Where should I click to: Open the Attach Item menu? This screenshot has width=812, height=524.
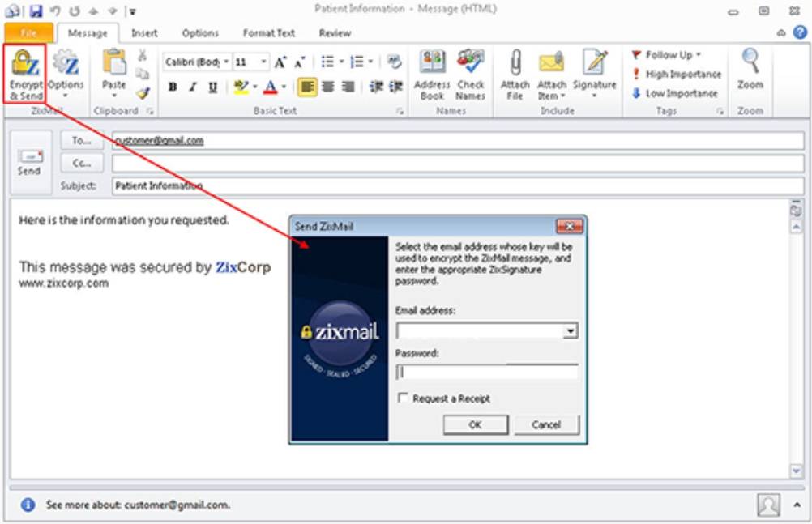pyautogui.click(x=552, y=75)
